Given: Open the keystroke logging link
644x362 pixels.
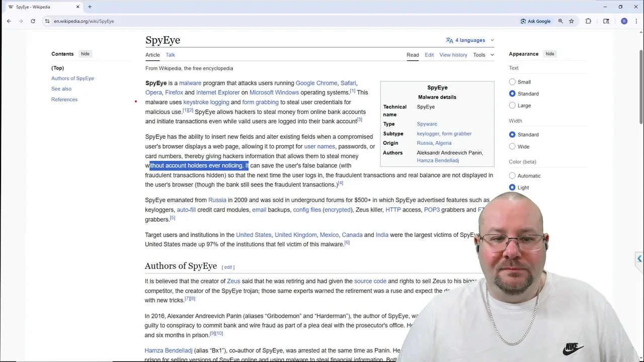Looking at the screenshot, I should tap(206, 102).
